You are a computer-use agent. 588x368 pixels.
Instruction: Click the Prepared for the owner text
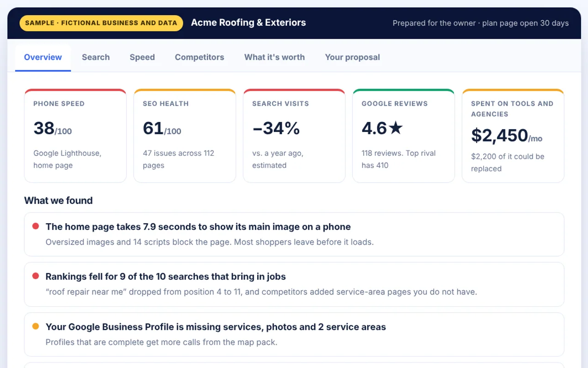coord(481,23)
